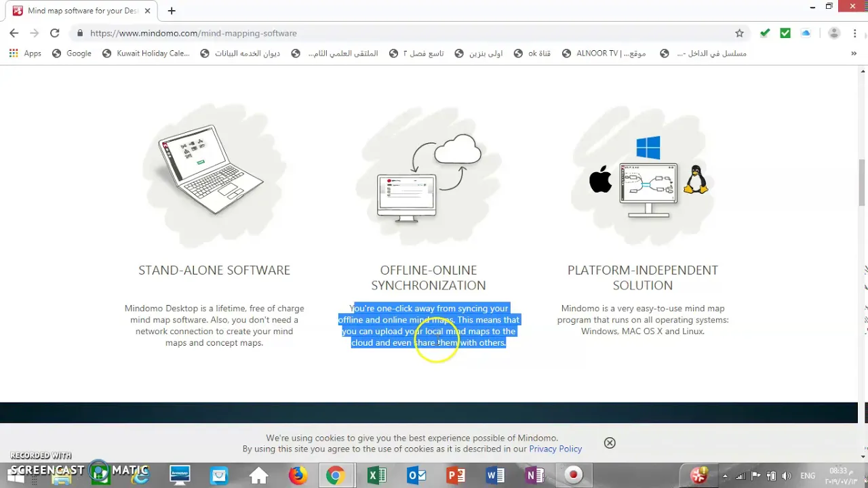The height and width of the screenshot is (488, 868).
Task: Click the Windows logo in platform illustration
Action: click(648, 148)
